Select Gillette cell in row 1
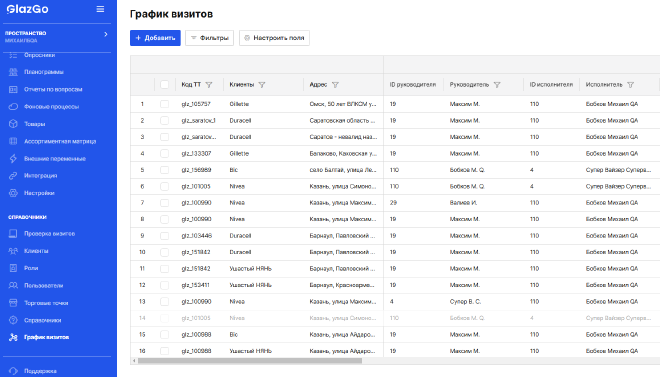This screenshot has height=377, width=660. [239, 104]
